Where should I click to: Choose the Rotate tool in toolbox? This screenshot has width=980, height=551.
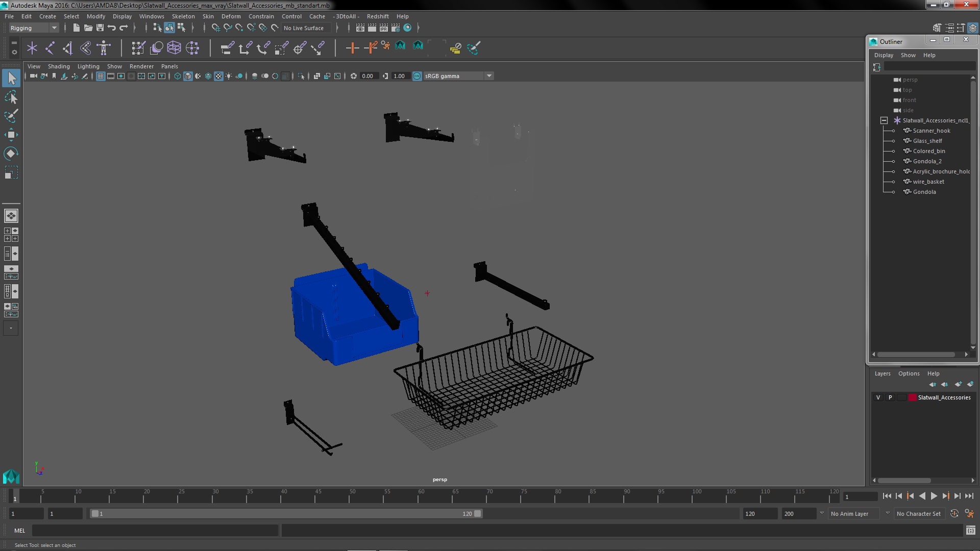click(11, 154)
